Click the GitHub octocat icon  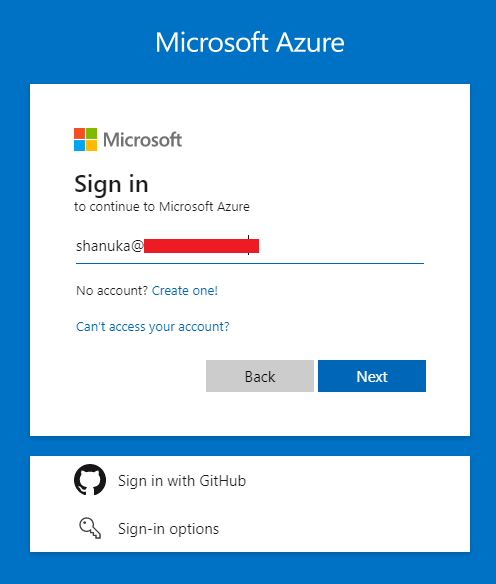[90, 480]
